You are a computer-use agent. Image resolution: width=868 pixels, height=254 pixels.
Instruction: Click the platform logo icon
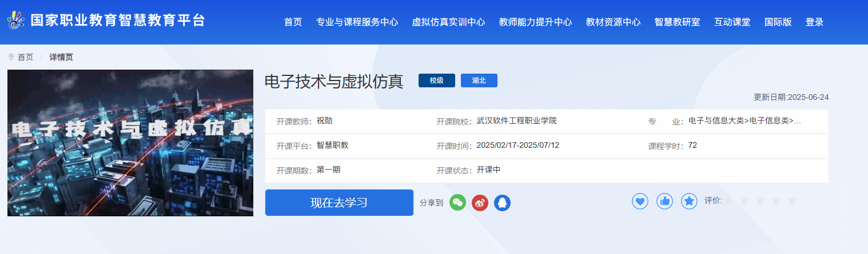pos(16,22)
